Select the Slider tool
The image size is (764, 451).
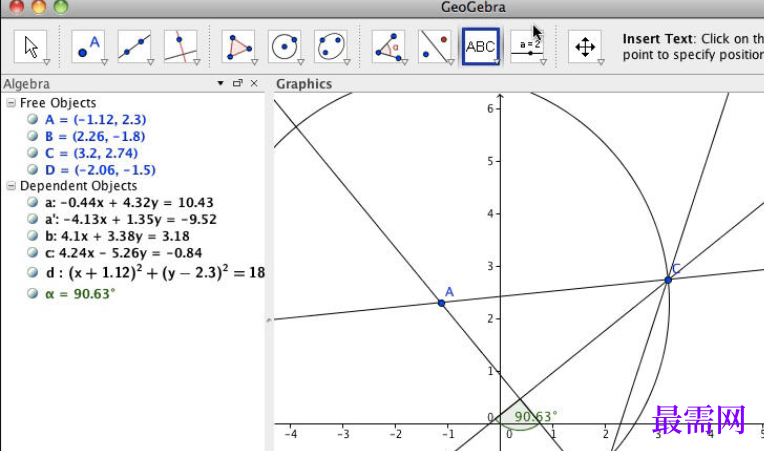coord(527,47)
